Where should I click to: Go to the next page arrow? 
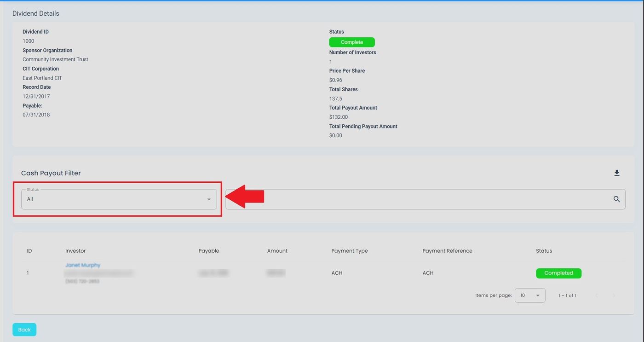click(x=614, y=296)
